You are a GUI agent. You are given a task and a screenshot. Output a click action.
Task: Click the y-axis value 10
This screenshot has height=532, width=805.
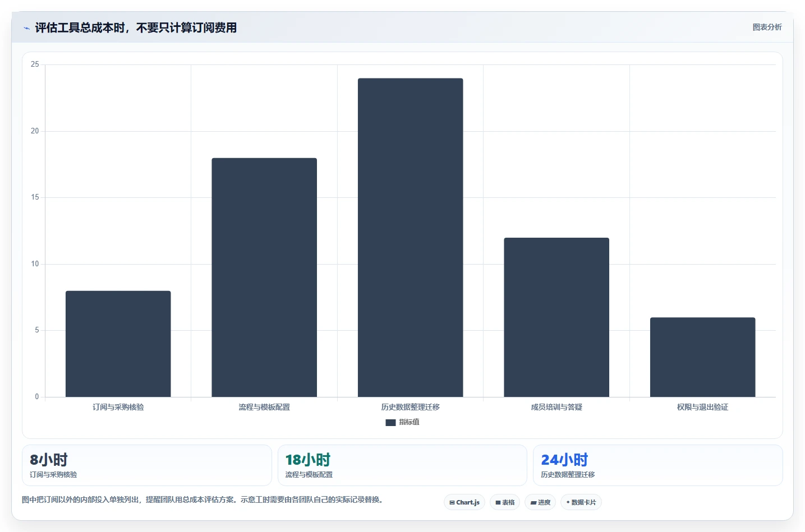pyautogui.click(x=35, y=264)
